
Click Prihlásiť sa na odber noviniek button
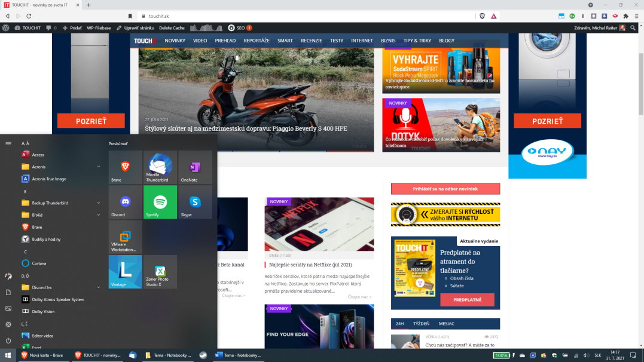click(x=445, y=189)
